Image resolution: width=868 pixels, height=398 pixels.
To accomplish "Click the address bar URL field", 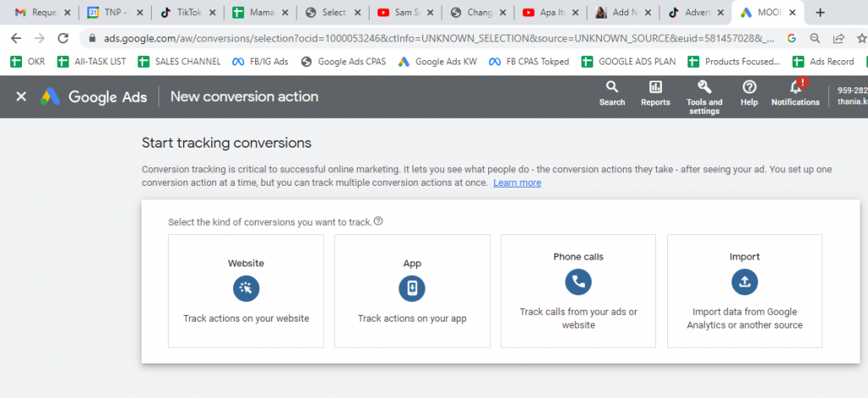I will pos(424,38).
